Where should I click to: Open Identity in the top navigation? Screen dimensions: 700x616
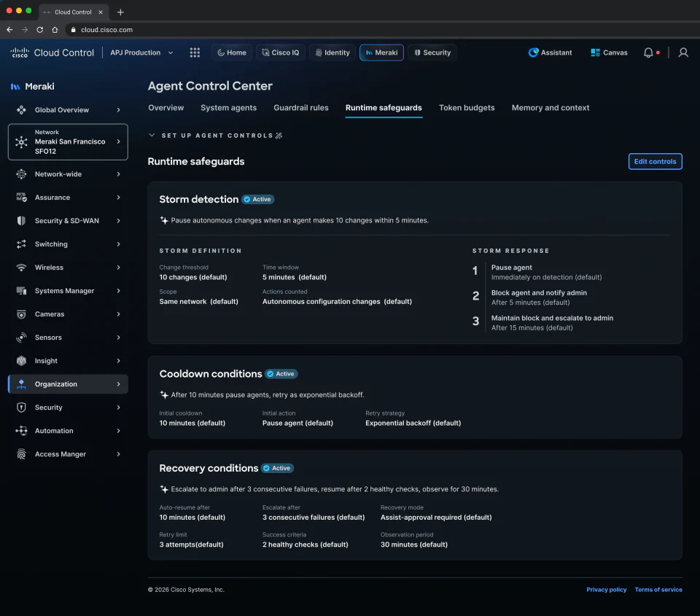[332, 52]
